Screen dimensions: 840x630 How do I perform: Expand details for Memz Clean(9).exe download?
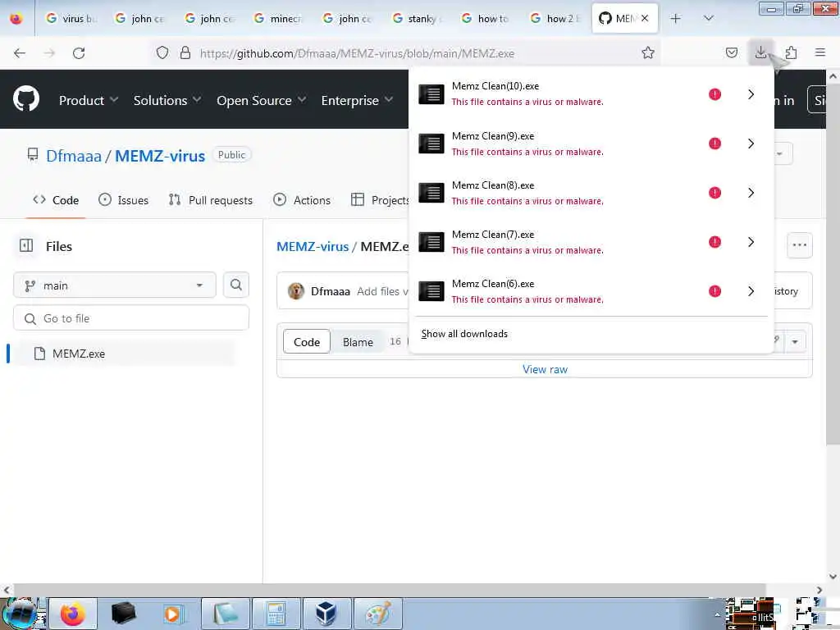coord(751,144)
